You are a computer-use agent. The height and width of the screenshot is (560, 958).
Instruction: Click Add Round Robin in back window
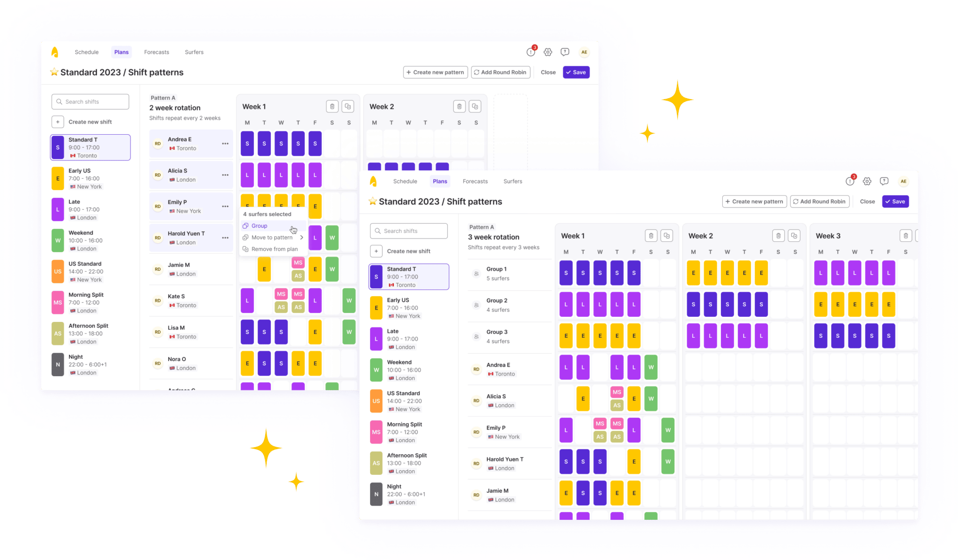point(501,72)
